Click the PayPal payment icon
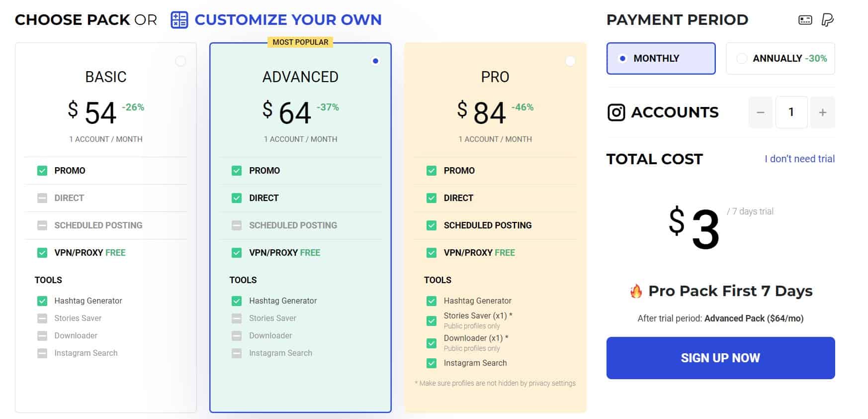868x419 pixels. (x=827, y=20)
